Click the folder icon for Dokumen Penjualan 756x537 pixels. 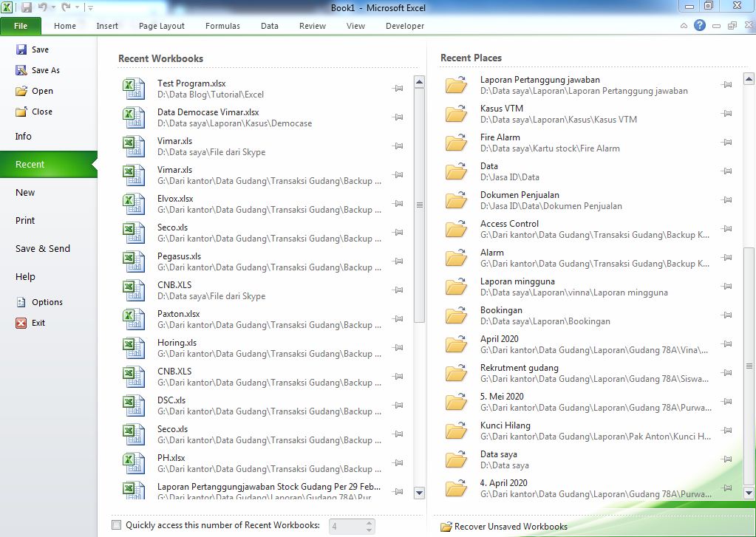tap(456, 199)
